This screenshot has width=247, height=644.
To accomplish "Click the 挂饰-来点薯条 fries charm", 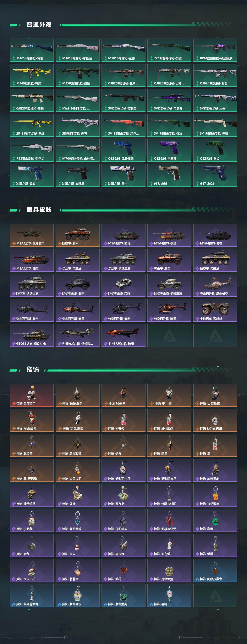I will pyautogui.click(x=215, y=496).
